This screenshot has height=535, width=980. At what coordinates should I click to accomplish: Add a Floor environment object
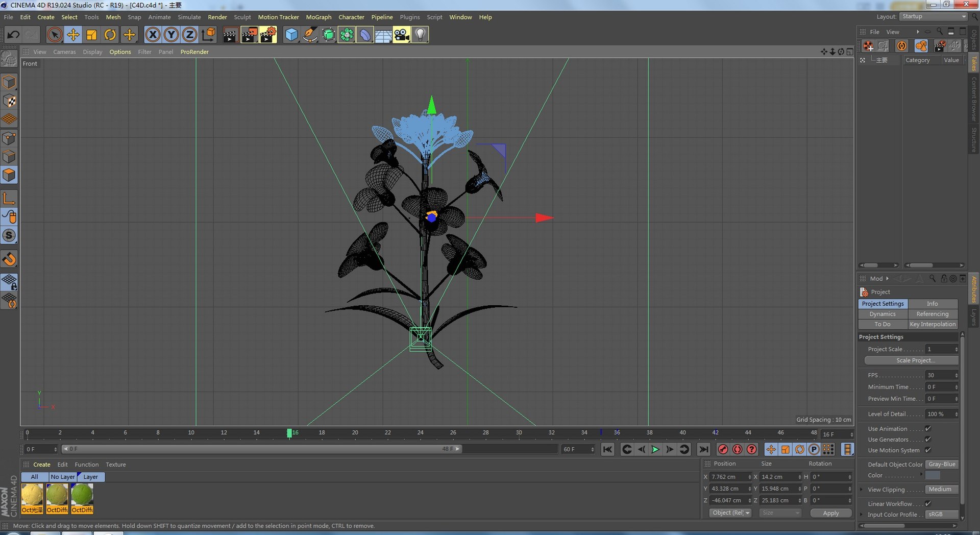click(x=383, y=35)
